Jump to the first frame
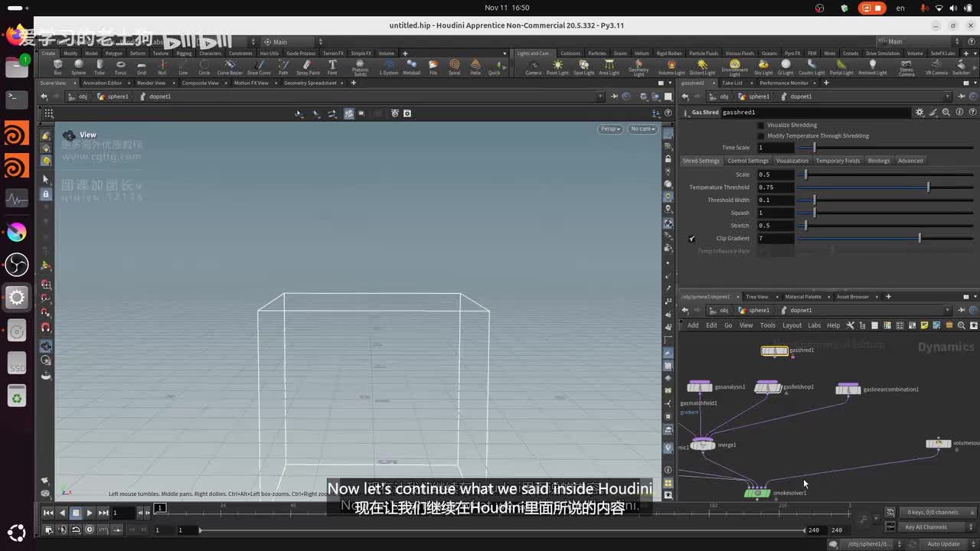The image size is (980, 551). coord(48,513)
